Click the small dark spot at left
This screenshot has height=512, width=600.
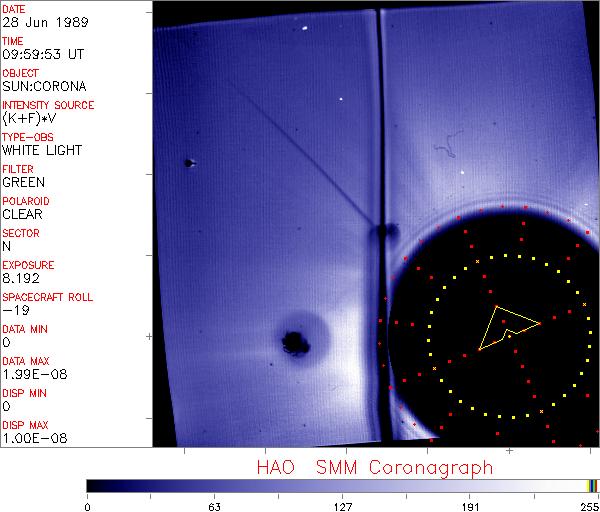click(188, 163)
